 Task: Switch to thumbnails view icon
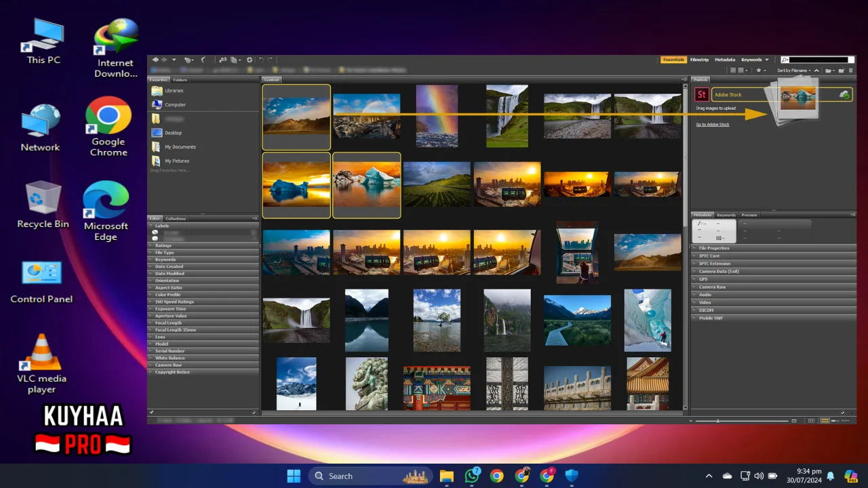point(825,421)
